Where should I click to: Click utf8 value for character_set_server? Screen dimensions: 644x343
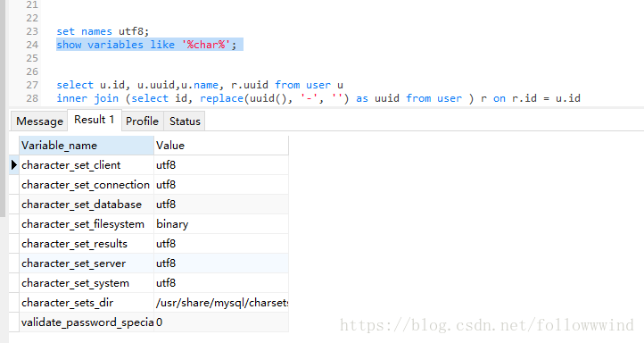221,264
